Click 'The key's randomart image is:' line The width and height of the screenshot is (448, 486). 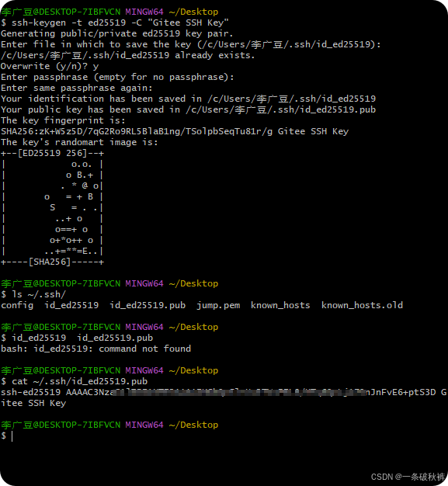79,142
